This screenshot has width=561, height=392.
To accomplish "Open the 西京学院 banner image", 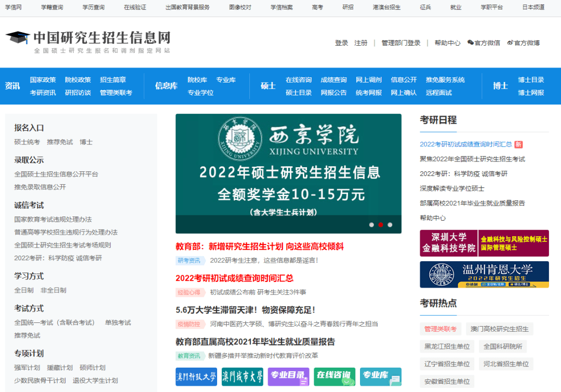I will click(x=288, y=173).
